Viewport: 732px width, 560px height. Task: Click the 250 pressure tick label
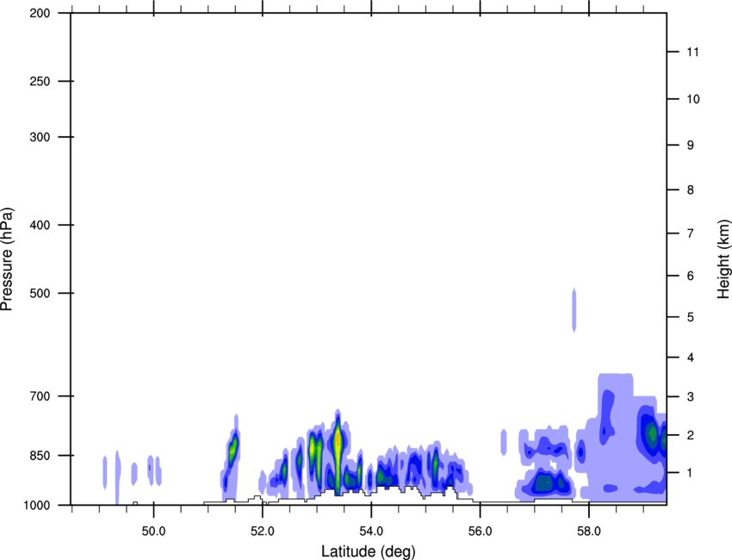(40, 81)
